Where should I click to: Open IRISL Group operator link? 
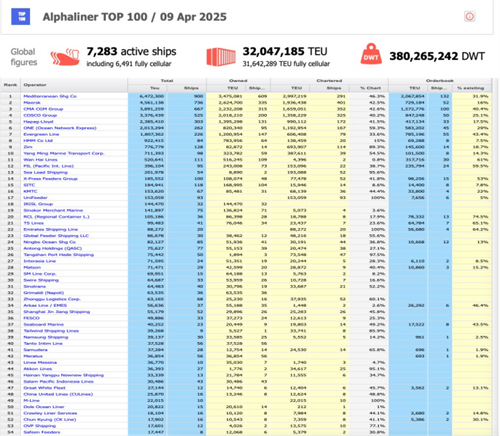(x=38, y=204)
